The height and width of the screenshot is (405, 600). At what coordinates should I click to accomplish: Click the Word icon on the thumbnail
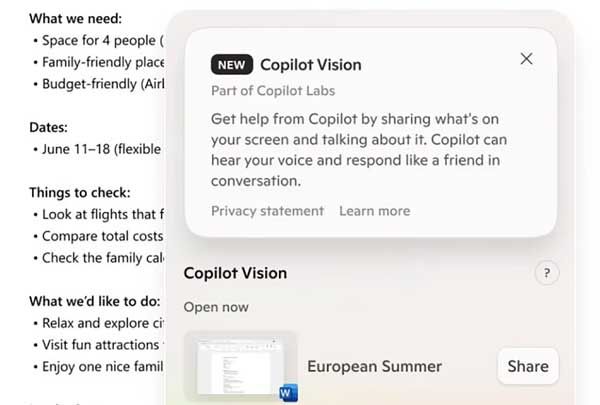pos(289,393)
